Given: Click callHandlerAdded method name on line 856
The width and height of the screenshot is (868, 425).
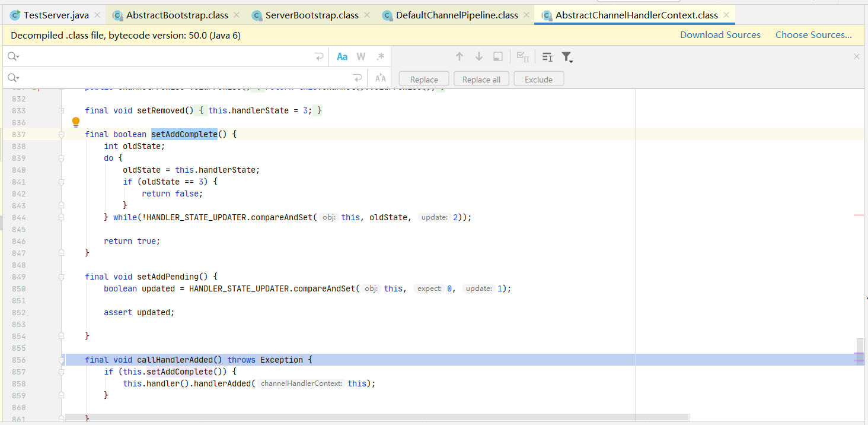Looking at the screenshot, I should click(x=175, y=360).
